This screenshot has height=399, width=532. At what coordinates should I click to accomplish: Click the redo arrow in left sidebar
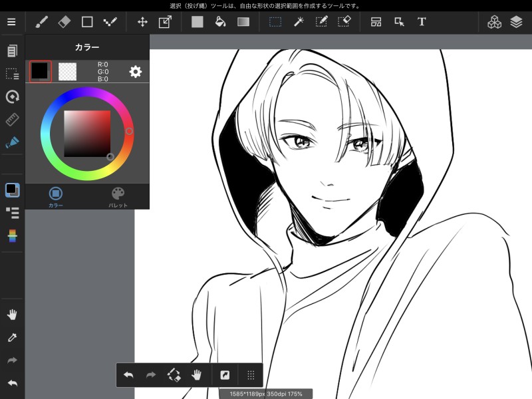[12, 360]
